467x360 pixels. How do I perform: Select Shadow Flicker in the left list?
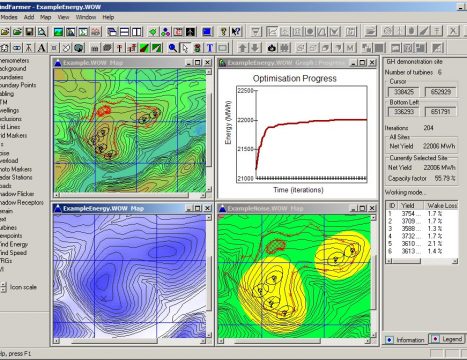point(17,194)
